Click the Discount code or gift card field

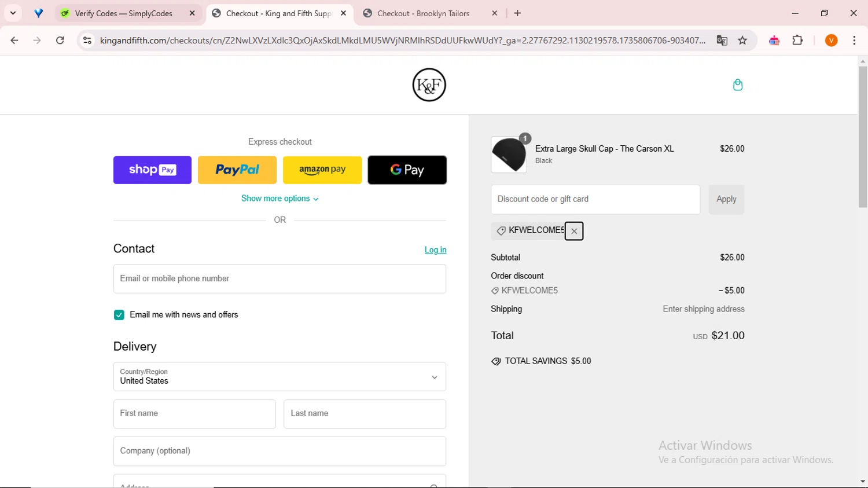point(595,200)
